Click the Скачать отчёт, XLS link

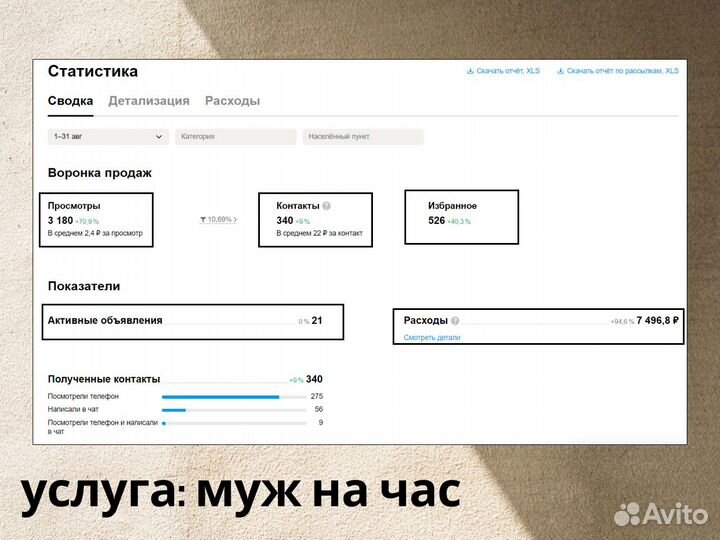(508, 71)
